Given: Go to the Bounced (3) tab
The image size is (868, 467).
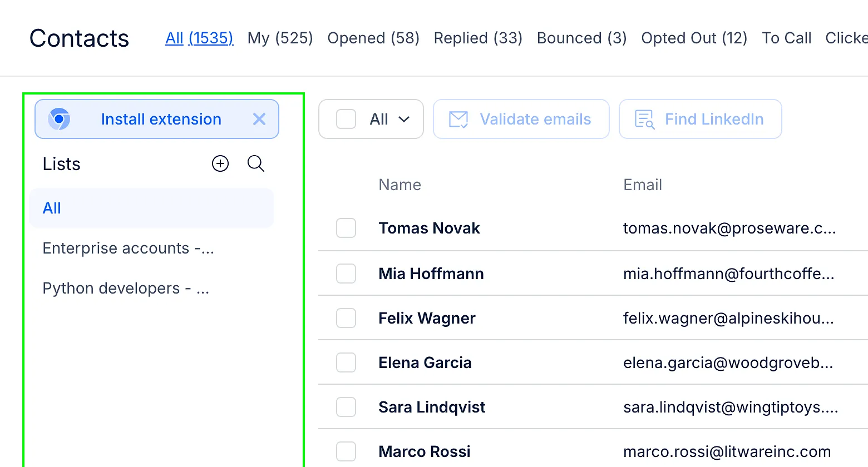Looking at the screenshot, I should [x=582, y=38].
